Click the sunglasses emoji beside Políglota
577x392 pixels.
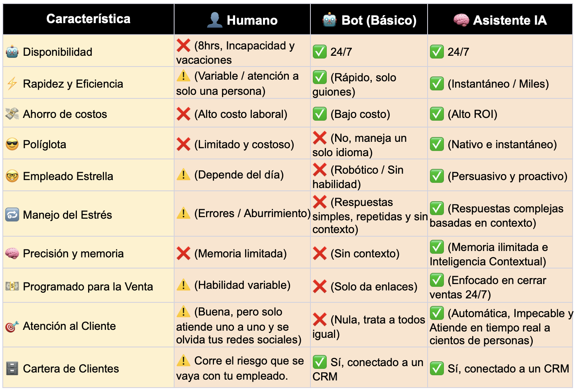pos(12,144)
